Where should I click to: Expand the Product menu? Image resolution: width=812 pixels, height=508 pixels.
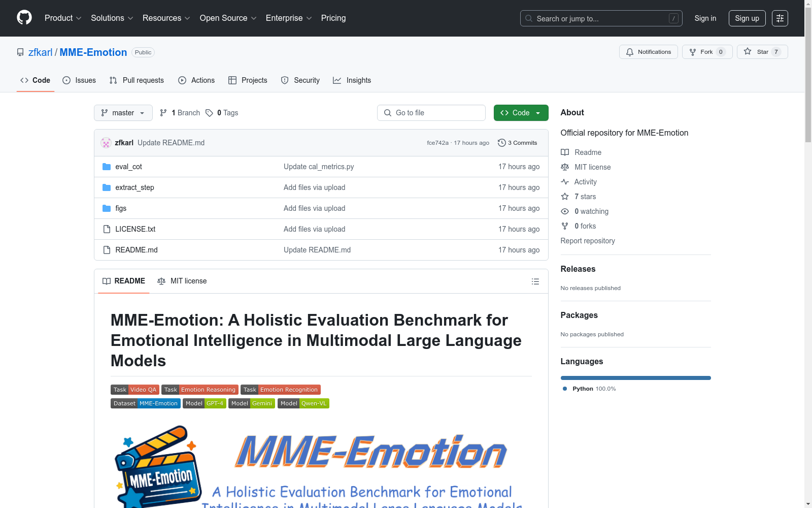click(63, 18)
